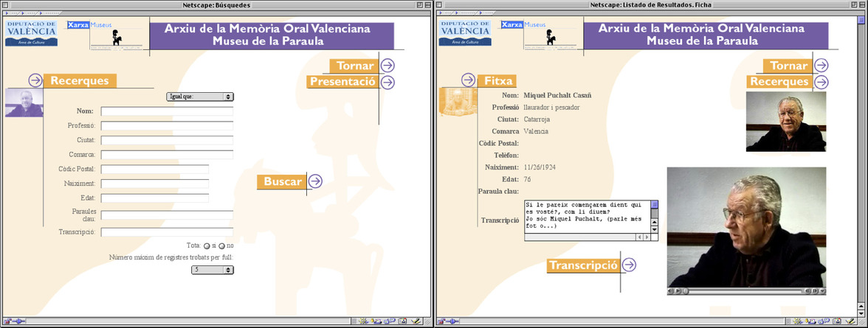This screenshot has width=868, height=328.
Task: Click the Recerques button in Ficha window
Action: (x=781, y=82)
